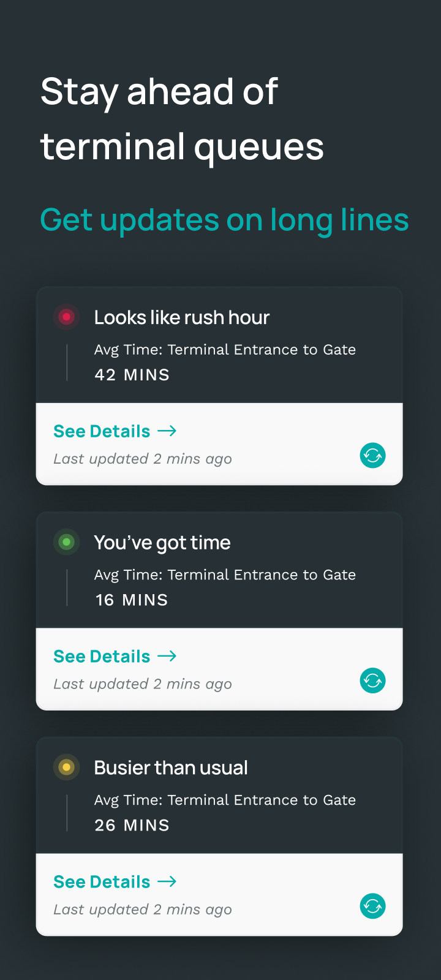This screenshot has width=441, height=980.
Task: Refresh the rush hour card
Action: coord(372,456)
